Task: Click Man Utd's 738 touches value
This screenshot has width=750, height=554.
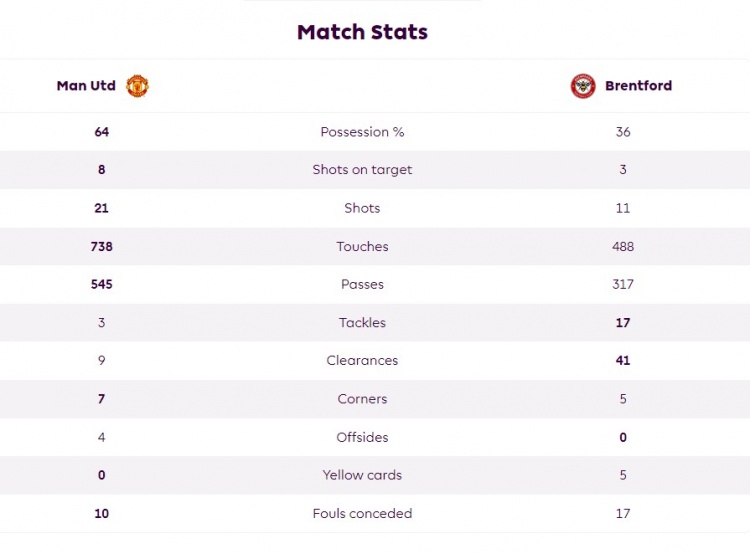Action: point(101,246)
